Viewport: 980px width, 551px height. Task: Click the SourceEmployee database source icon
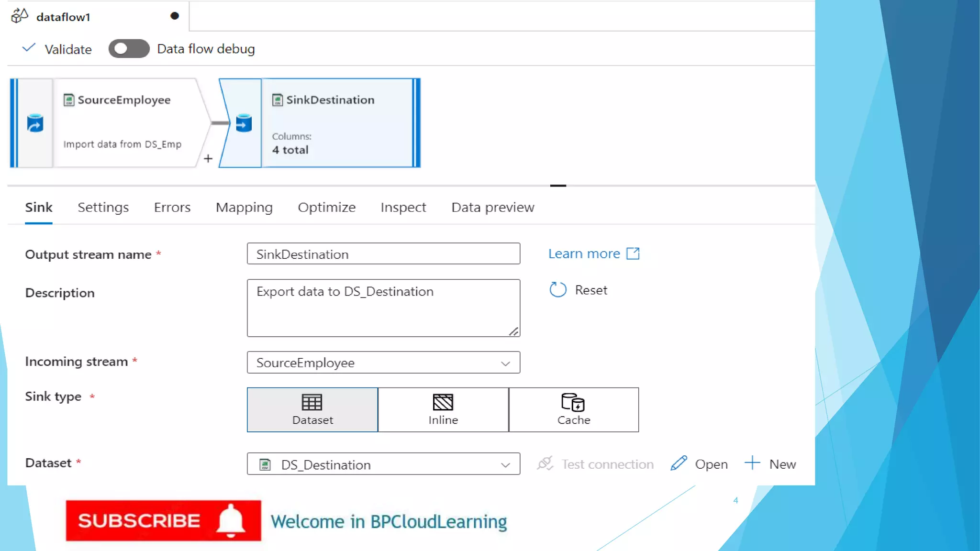(x=35, y=123)
